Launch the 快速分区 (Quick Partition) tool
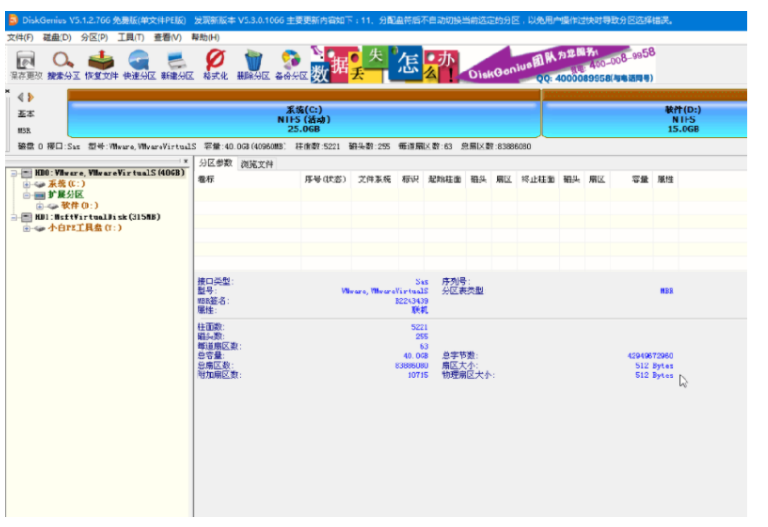The image size is (768, 527). (x=138, y=65)
